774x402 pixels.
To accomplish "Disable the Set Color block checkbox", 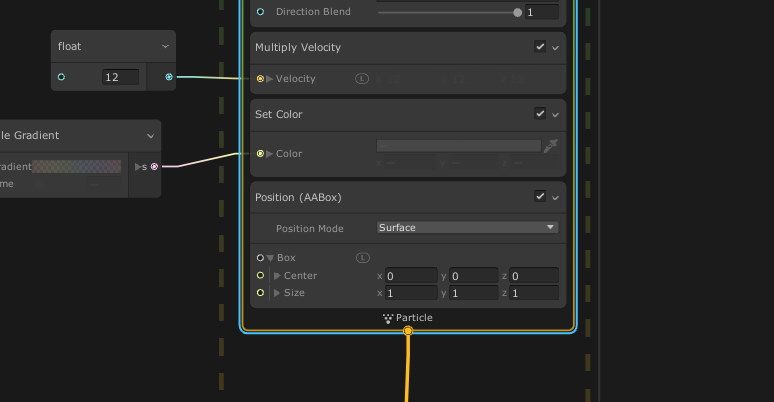I will (x=540, y=114).
